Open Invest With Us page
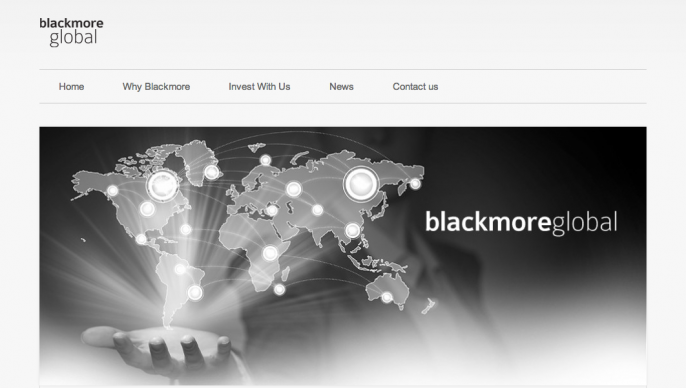 click(259, 87)
